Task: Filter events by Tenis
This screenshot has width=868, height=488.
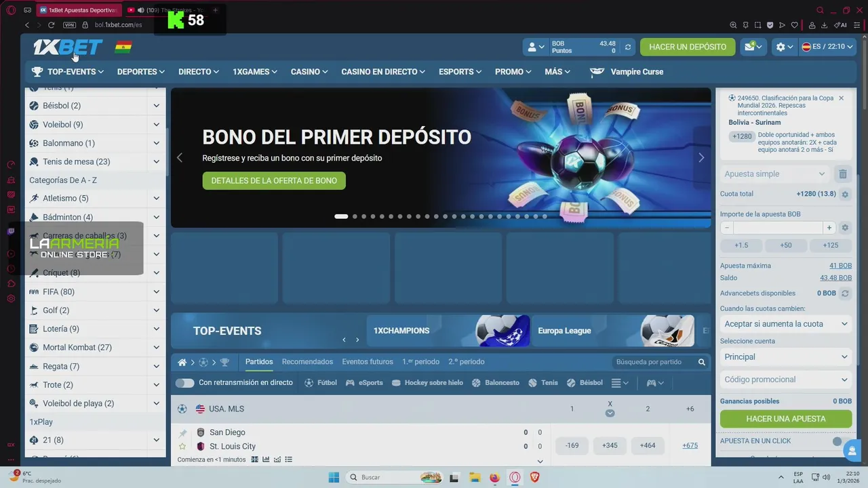Action: [543, 383]
